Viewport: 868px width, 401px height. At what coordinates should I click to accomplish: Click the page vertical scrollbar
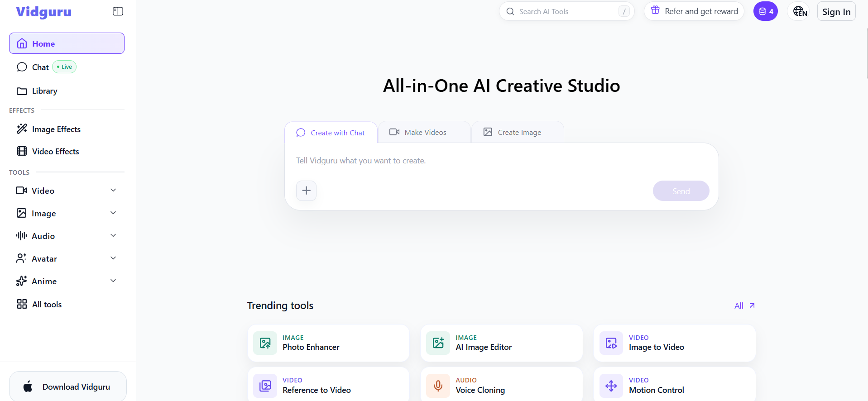[x=867, y=54]
